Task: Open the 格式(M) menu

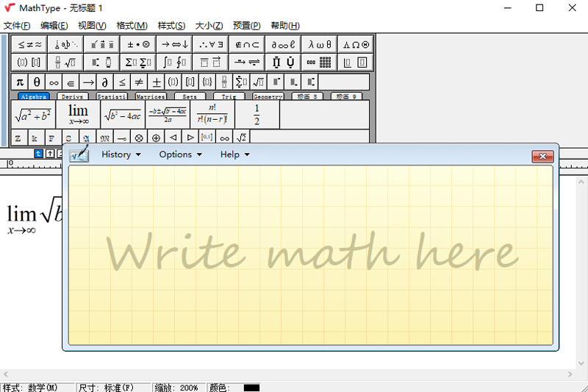Action: 132,26
